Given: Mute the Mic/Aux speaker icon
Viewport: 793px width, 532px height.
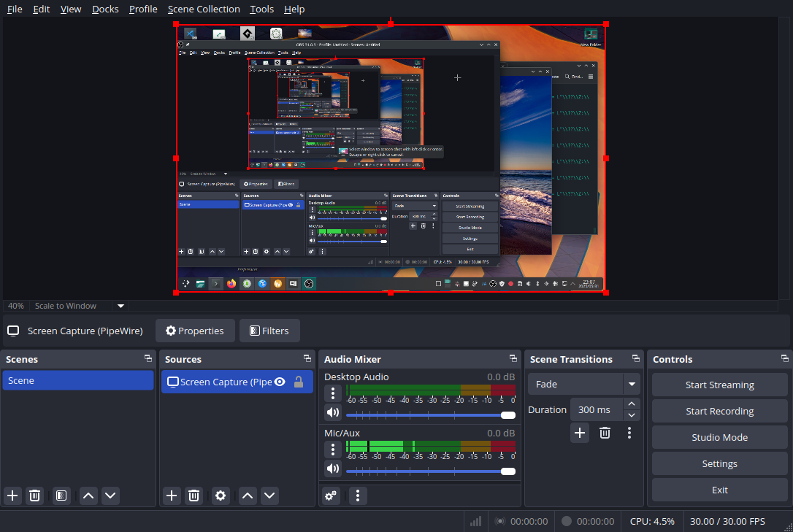Looking at the screenshot, I should (x=333, y=469).
